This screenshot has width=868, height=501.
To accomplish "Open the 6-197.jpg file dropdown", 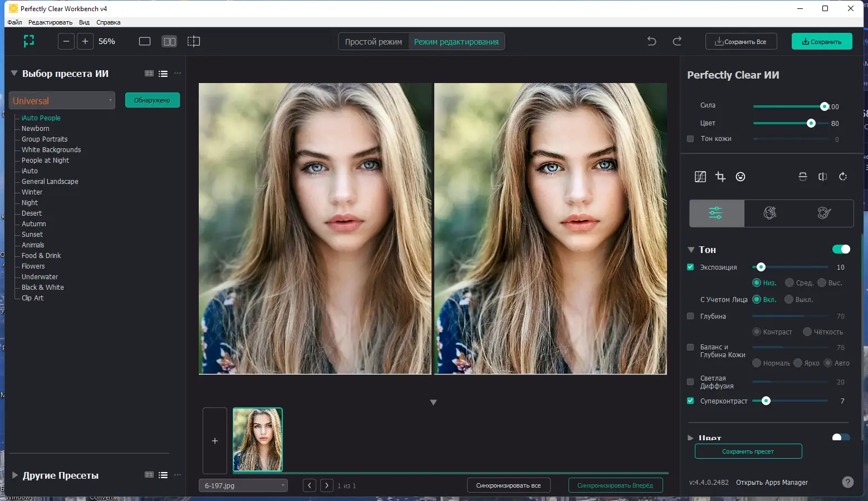I will (243, 485).
